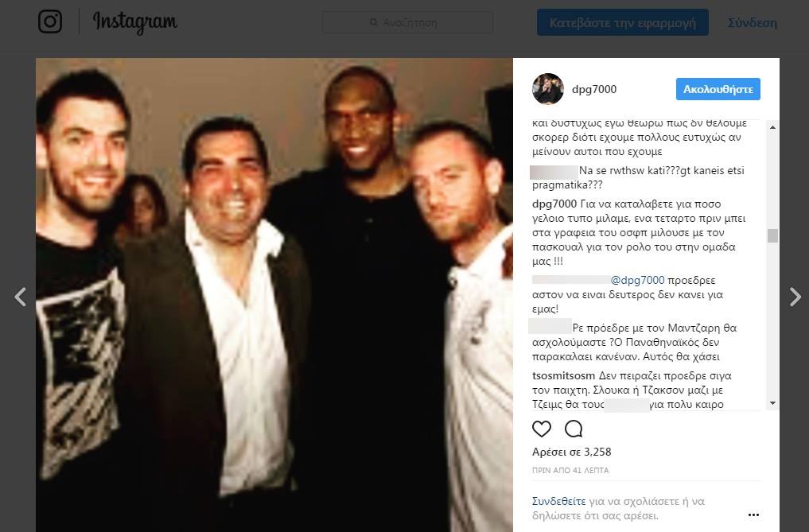Follow the account with Ακολουθήστε button

(x=718, y=89)
